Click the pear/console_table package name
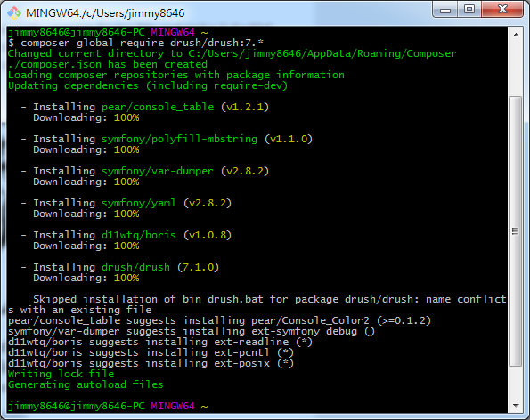The image size is (530, 420). (158, 107)
